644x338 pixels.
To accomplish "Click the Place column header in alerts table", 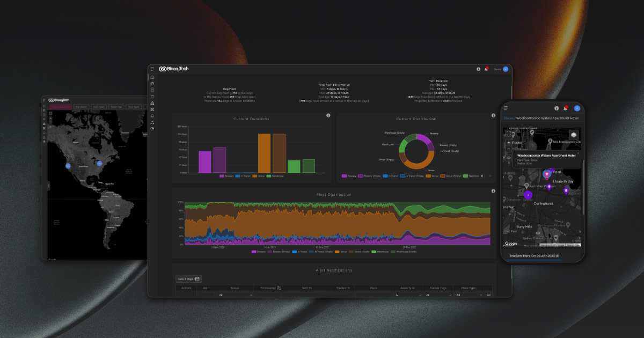I will pos(374,288).
